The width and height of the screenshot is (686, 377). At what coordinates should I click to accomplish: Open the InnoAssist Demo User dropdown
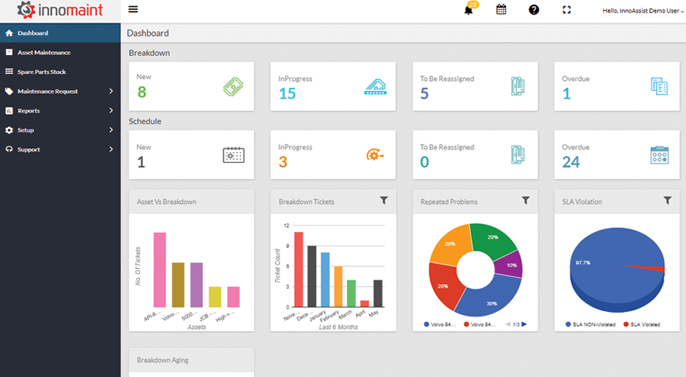click(643, 10)
